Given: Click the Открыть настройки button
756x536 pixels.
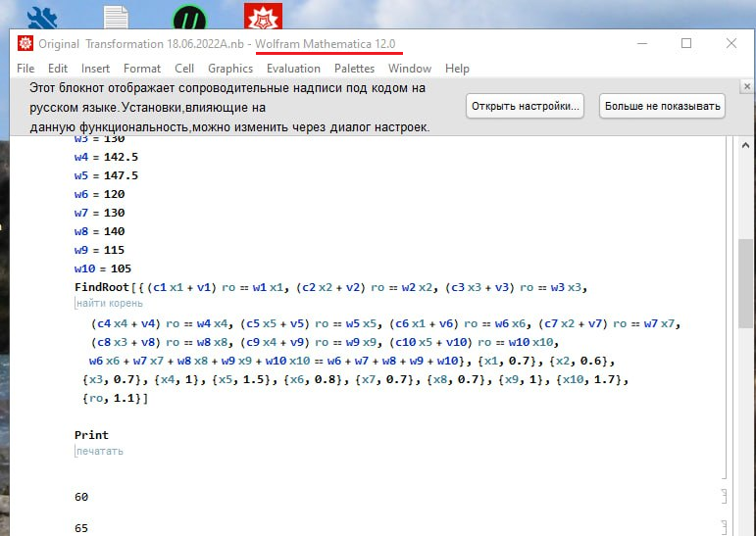Looking at the screenshot, I should pyautogui.click(x=526, y=106).
